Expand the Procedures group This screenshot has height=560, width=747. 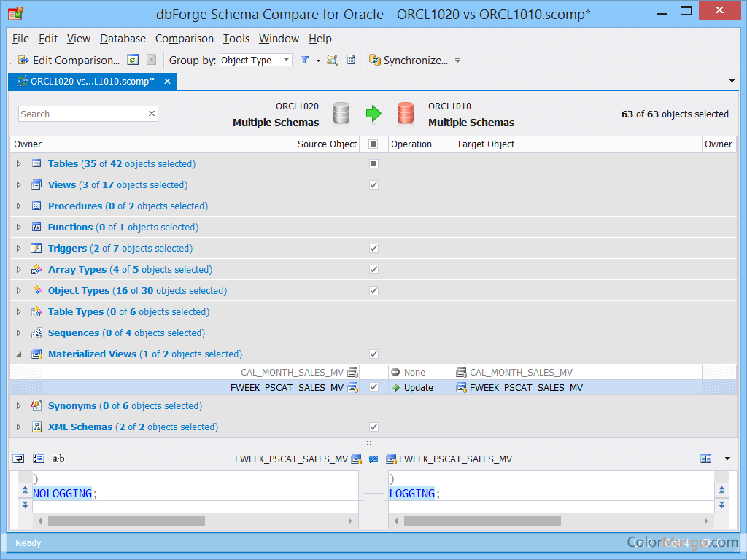[18, 206]
